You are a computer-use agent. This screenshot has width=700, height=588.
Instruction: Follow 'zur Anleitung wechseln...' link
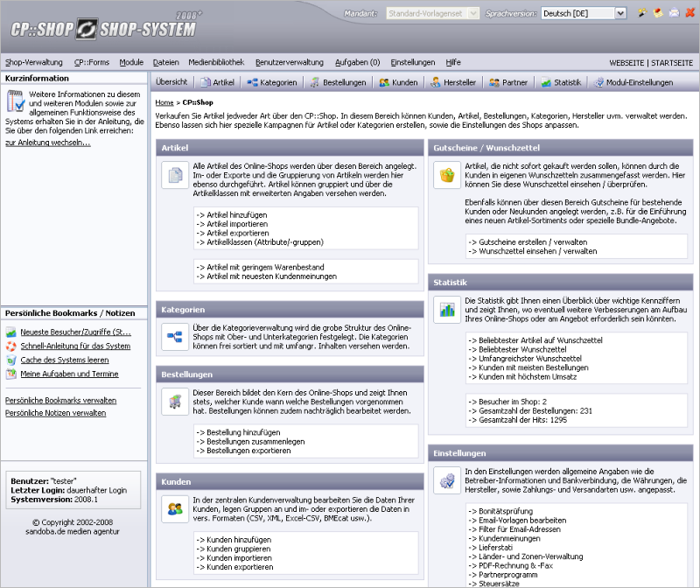click(48, 143)
